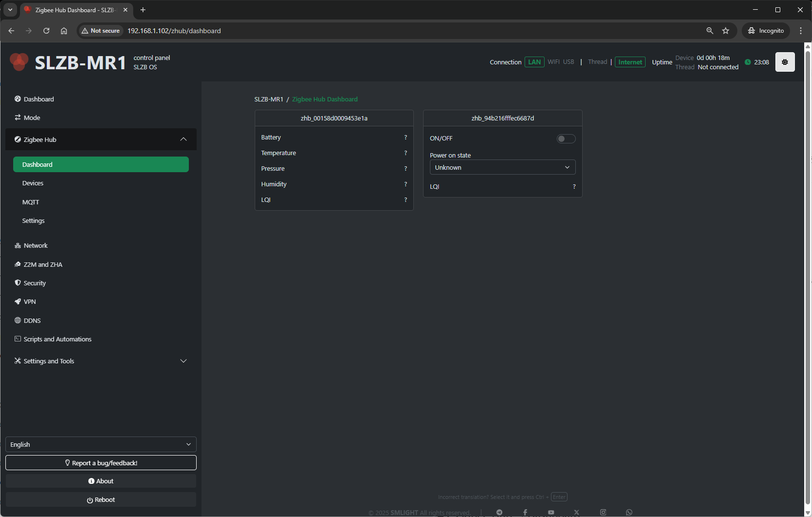Click the Instagram icon in footer
This screenshot has height=517, width=812.
tap(603, 512)
